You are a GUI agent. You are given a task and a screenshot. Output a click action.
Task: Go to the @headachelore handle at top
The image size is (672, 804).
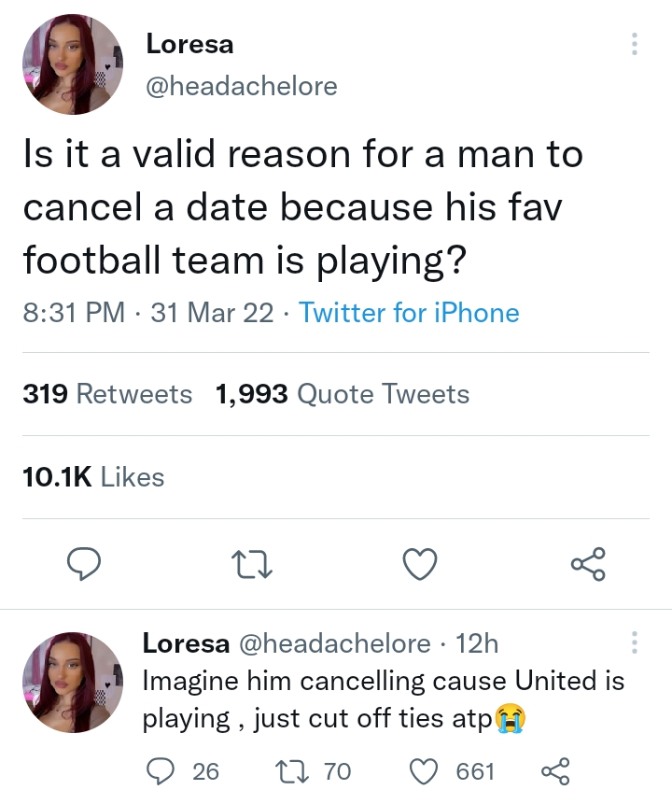click(x=242, y=86)
